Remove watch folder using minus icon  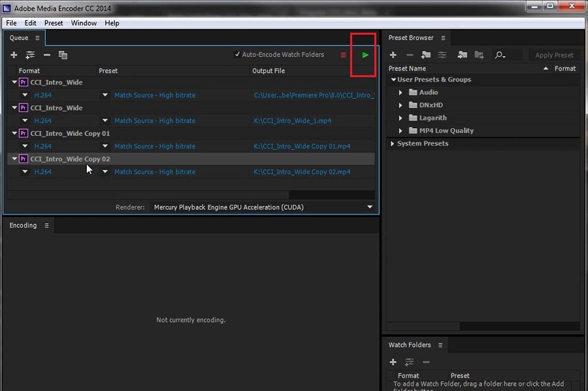point(426,362)
